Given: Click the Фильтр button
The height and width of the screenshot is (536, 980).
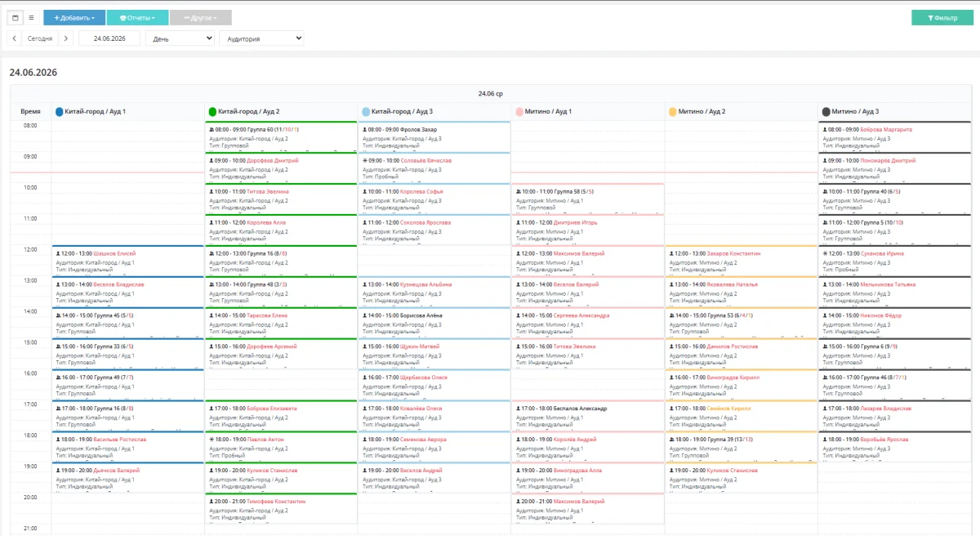Looking at the screenshot, I should tap(942, 17).
